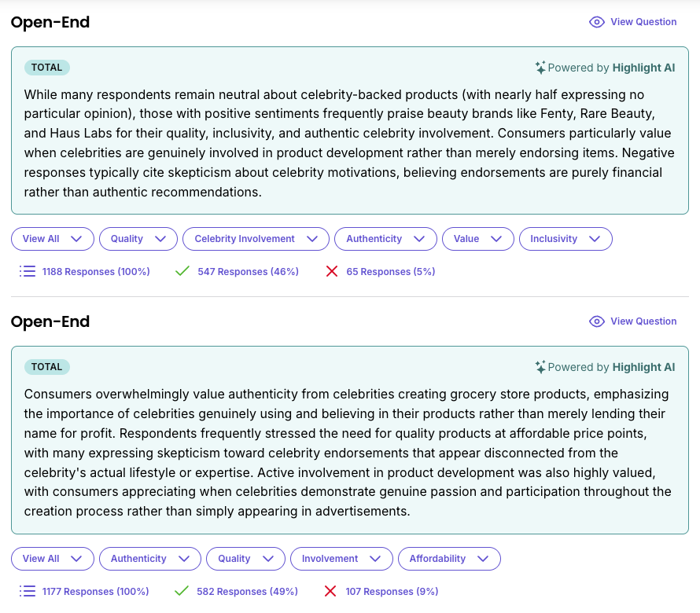This screenshot has width=700, height=613.
Task: Click the list icon next to 1177 Responses
Action: pyautogui.click(x=28, y=592)
